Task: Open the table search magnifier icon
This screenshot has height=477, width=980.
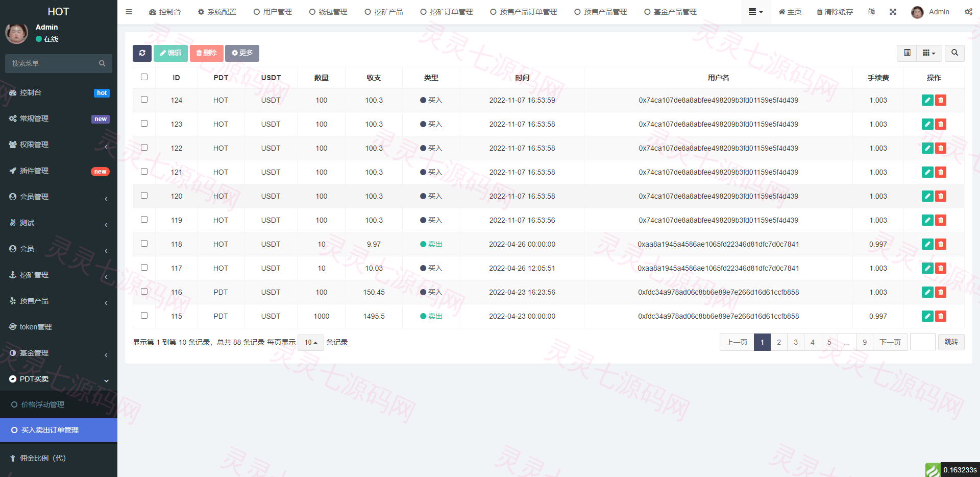Action: tap(954, 53)
